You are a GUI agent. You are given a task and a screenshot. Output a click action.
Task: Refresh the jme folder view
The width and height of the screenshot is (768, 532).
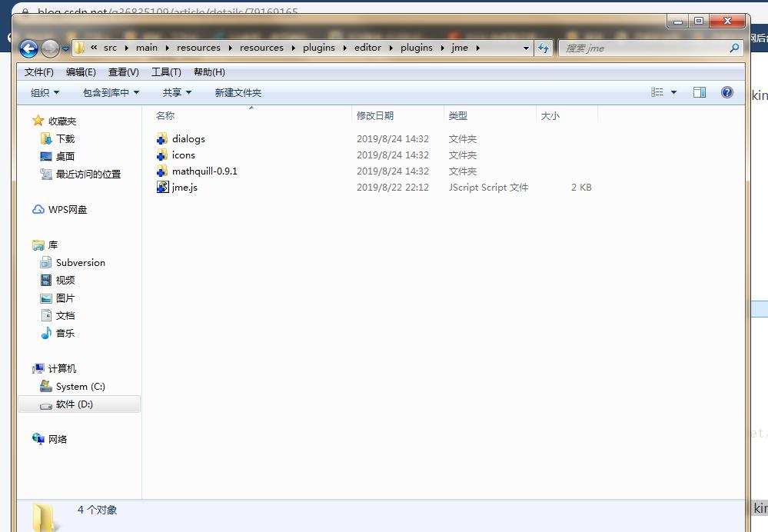click(544, 48)
